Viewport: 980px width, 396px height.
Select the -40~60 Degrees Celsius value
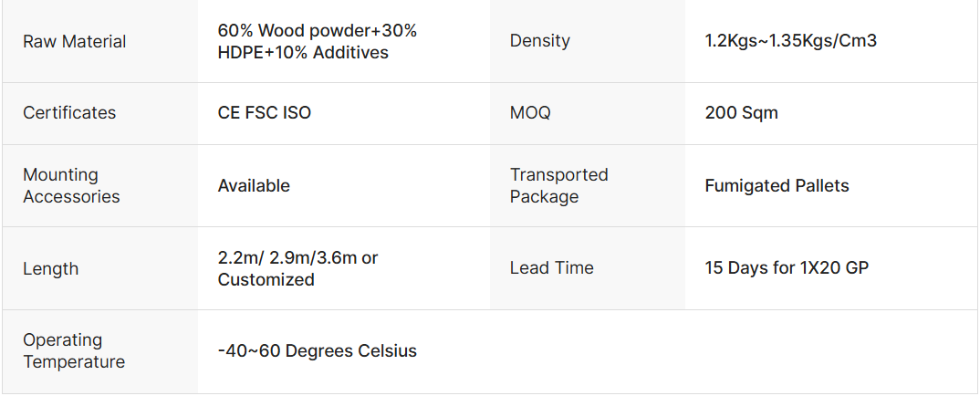(317, 351)
